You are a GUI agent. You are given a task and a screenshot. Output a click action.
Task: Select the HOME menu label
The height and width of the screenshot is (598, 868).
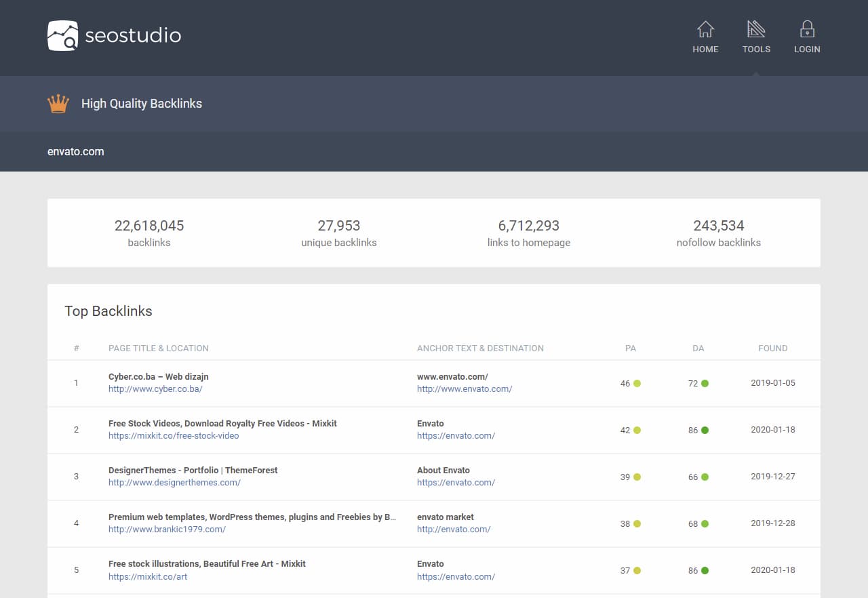[705, 49]
